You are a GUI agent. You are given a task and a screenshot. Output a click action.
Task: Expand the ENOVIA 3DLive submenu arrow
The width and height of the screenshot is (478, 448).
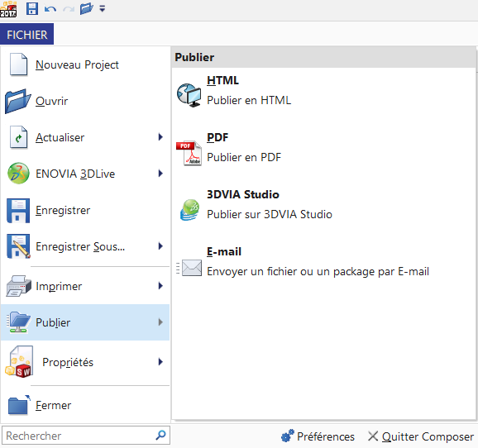click(160, 174)
